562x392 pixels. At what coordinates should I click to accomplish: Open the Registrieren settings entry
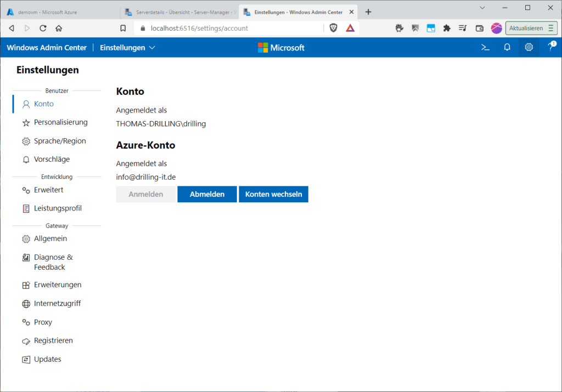point(57,341)
